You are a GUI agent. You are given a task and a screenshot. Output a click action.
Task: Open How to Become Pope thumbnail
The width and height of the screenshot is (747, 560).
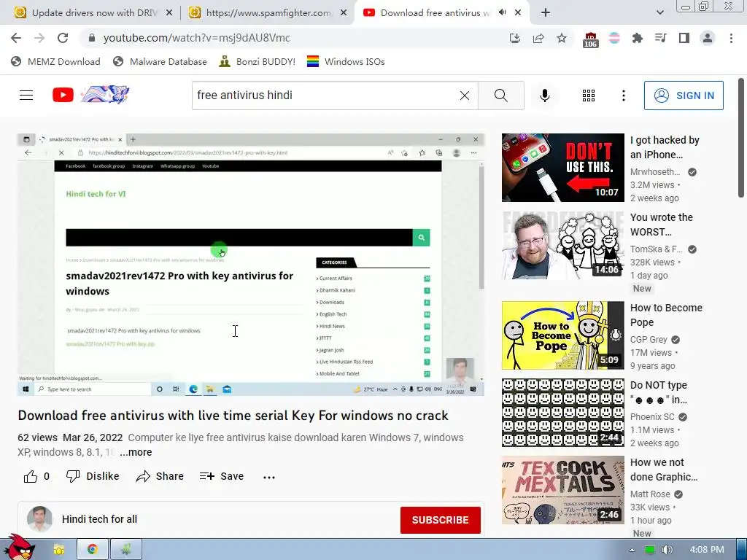pyautogui.click(x=562, y=335)
